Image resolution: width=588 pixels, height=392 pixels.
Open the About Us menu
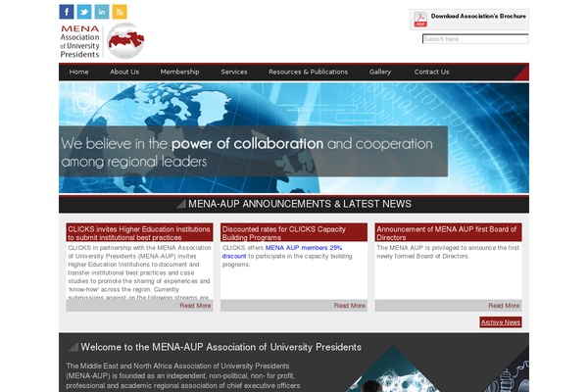pyautogui.click(x=124, y=72)
